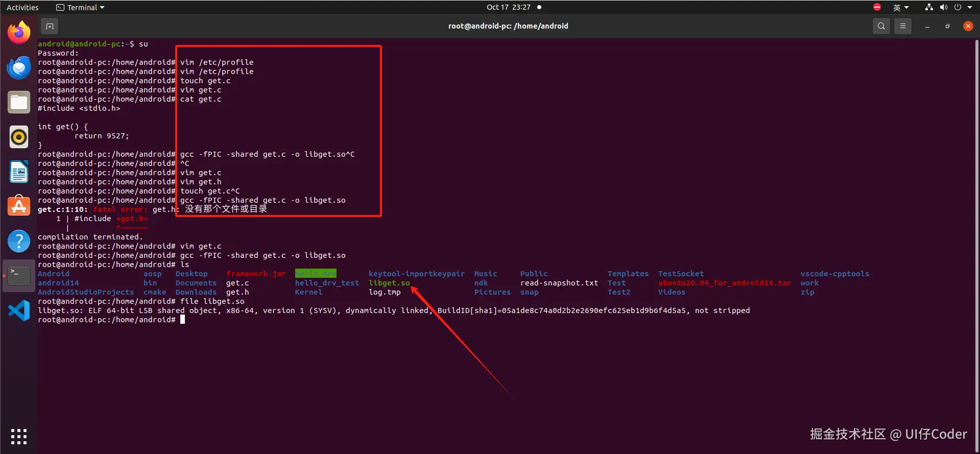The width and height of the screenshot is (980, 454).
Task: Launch Thunderbird mail from the dock
Action: pos(19,67)
